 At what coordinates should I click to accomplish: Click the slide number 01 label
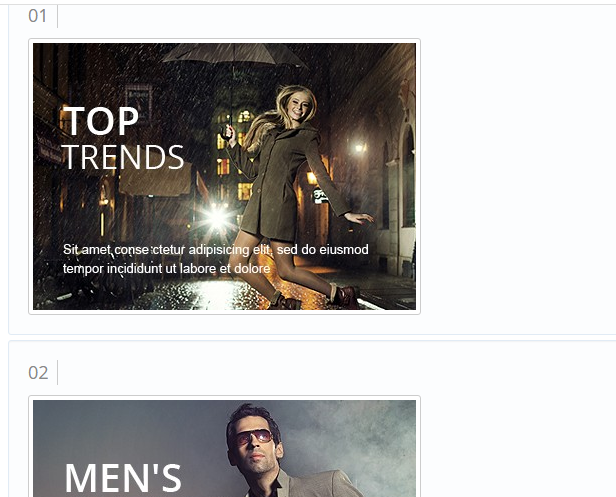pyautogui.click(x=38, y=16)
